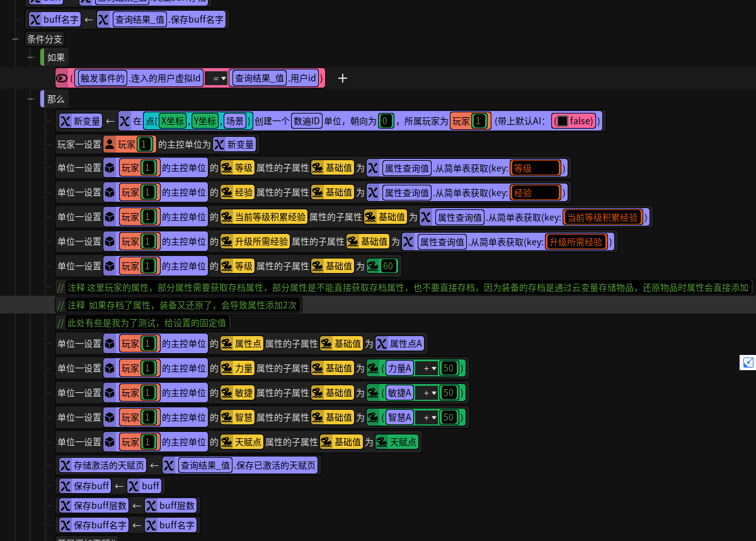Click the value 50 in 敏捷 row
This screenshot has height=541, width=756.
[449, 393]
